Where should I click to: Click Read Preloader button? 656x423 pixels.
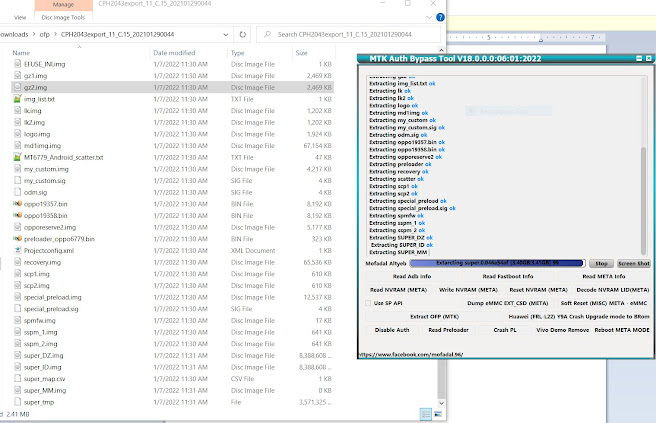coord(448,330)
